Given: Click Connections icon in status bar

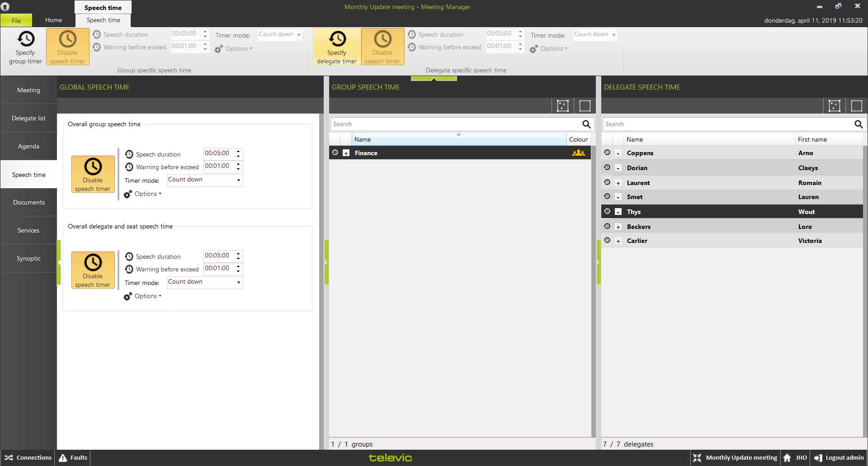Looking at the screenshot, I should pos(9,458).
